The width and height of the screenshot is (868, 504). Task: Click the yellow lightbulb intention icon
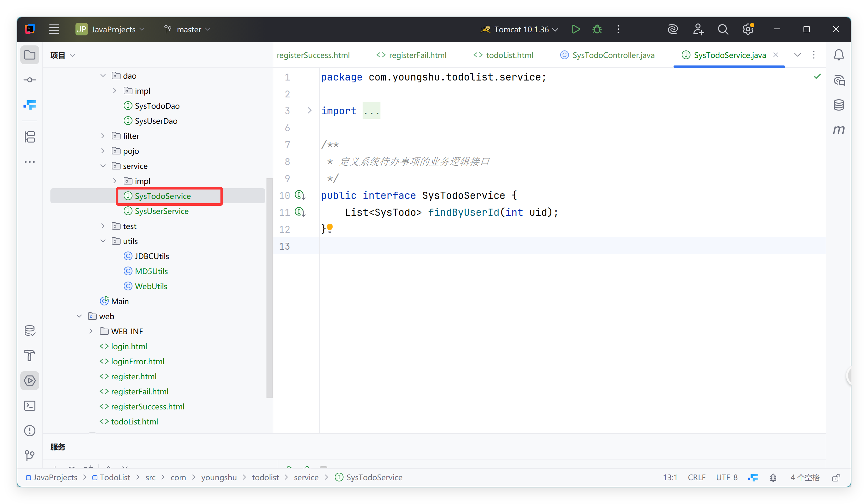point(330,228)
